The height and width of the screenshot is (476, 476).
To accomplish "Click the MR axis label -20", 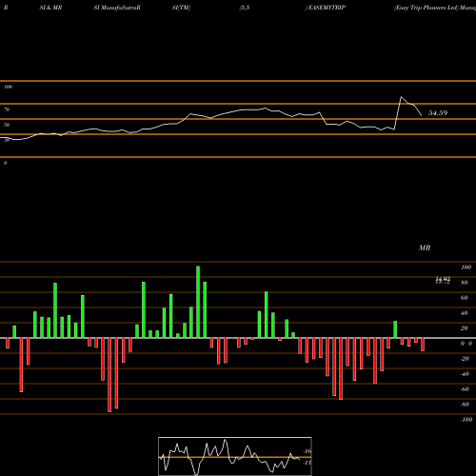I will point(465,359).
